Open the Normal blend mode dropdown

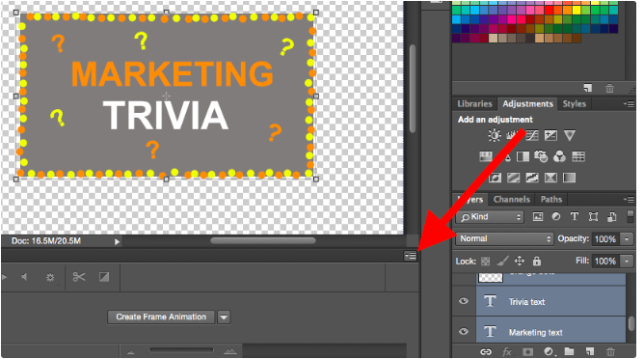[504, 238]
